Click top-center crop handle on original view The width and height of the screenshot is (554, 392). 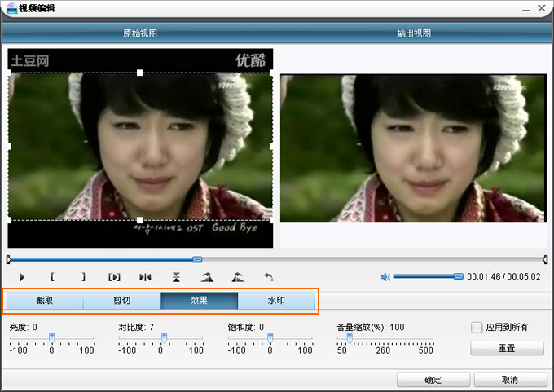click(140, 73)
